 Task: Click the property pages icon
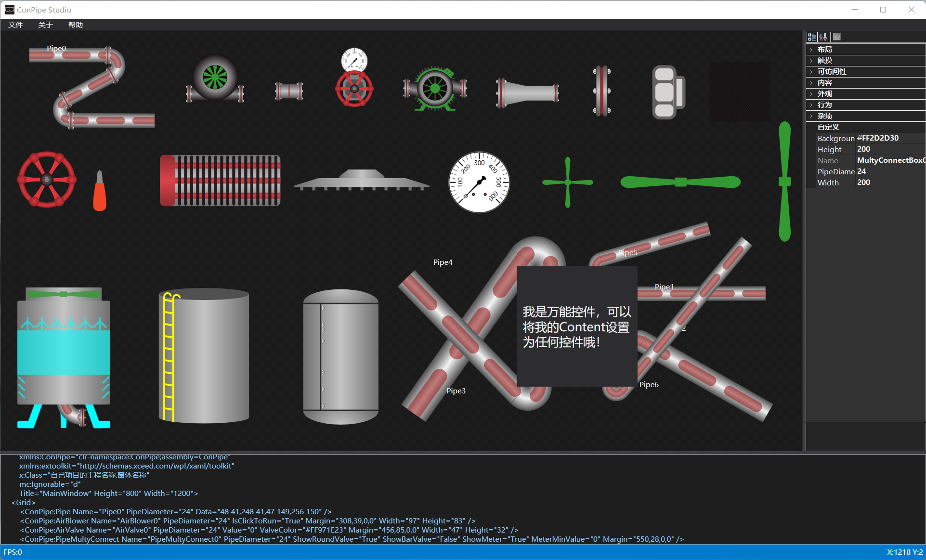pyautogui.click(x=837, y=37)
